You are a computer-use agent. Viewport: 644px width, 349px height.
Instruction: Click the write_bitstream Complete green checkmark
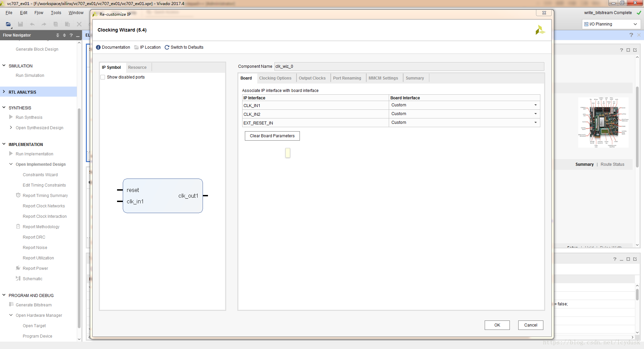[639, 13]
